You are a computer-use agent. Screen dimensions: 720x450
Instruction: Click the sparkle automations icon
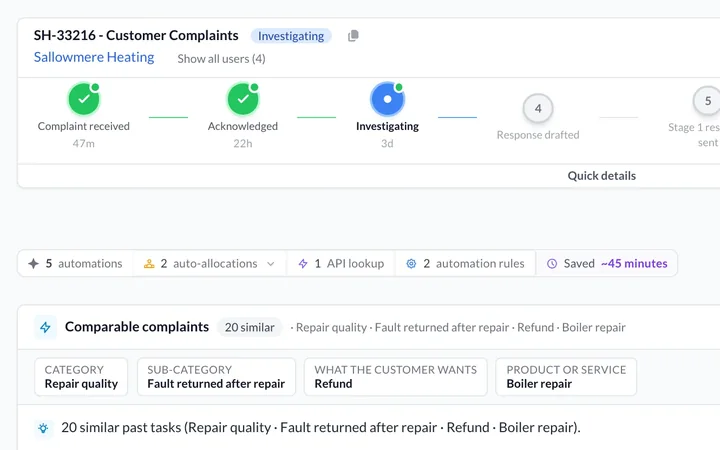(34, 264)
